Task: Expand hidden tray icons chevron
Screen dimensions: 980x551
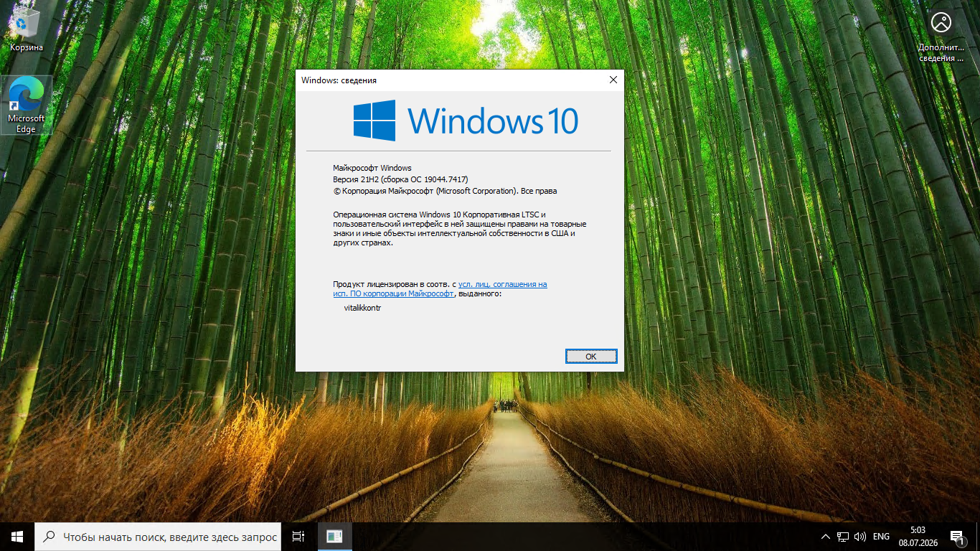Action: 825,537
